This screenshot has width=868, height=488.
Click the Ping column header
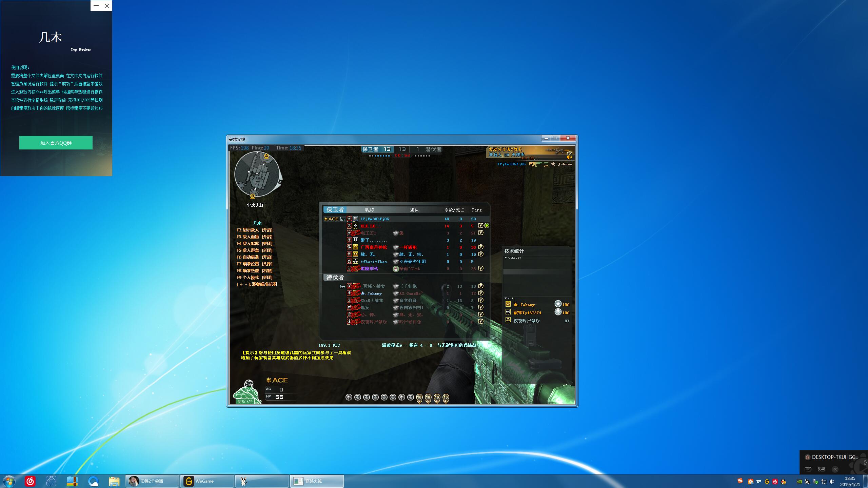477,210
